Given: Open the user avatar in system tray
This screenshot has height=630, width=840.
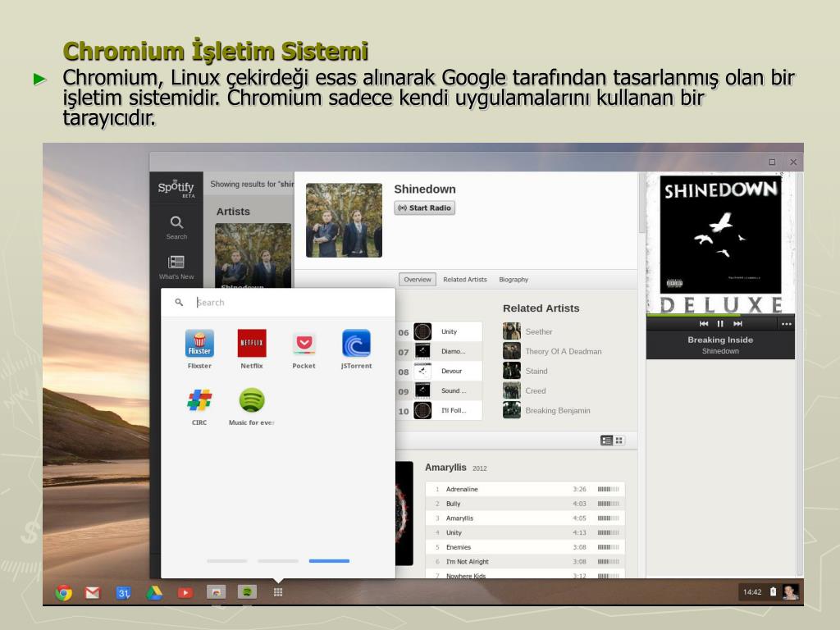Looking at the screenshot, I should pos(791,592).
